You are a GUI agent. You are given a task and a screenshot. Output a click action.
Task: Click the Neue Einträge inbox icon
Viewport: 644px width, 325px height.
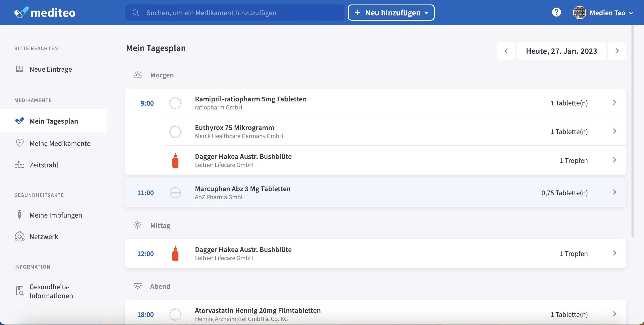(x=19, y=69)
